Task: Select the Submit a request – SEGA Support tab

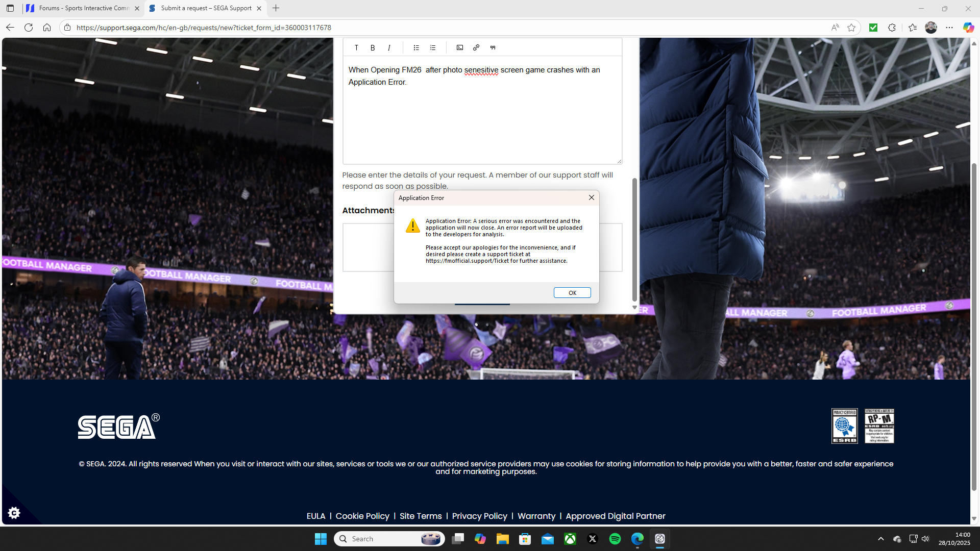Action: pos(205,8)
